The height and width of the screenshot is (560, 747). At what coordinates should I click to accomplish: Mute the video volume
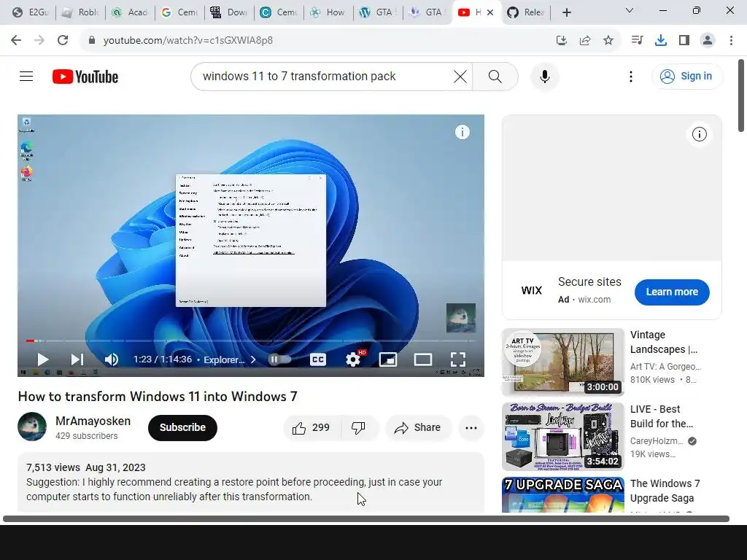pos(112,359)
